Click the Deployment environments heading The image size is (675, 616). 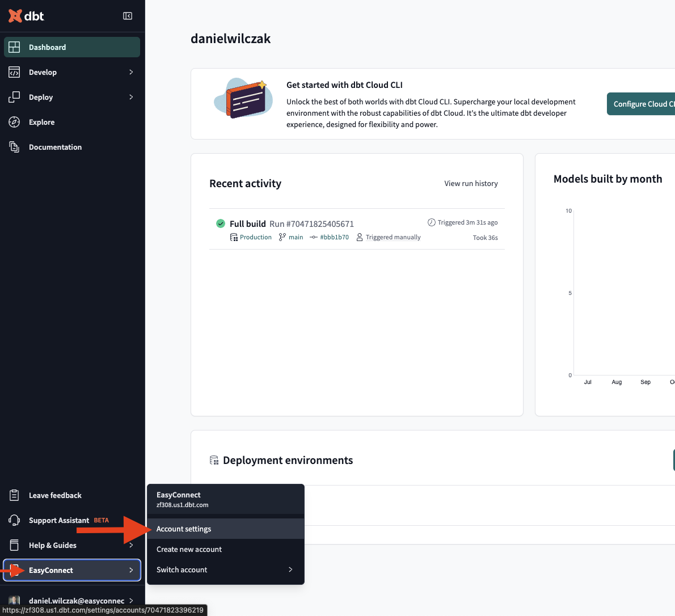pyautogui.click(x=288, y=460)
